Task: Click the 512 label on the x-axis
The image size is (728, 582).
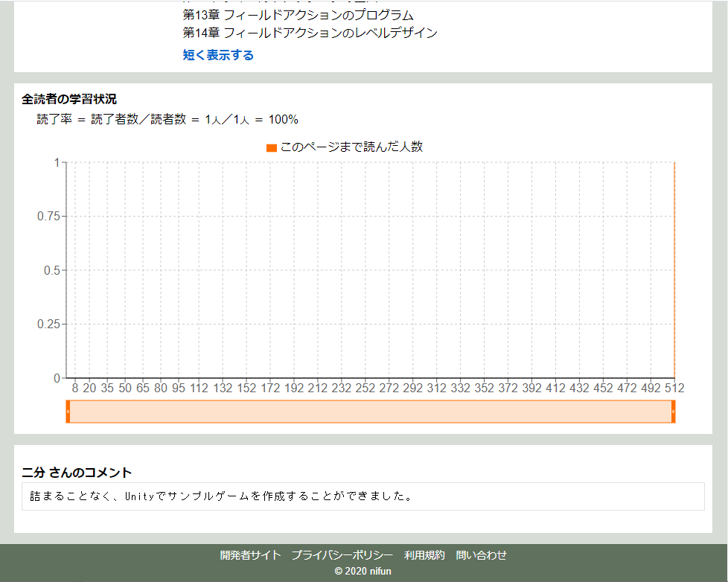Action: [676, 388]
